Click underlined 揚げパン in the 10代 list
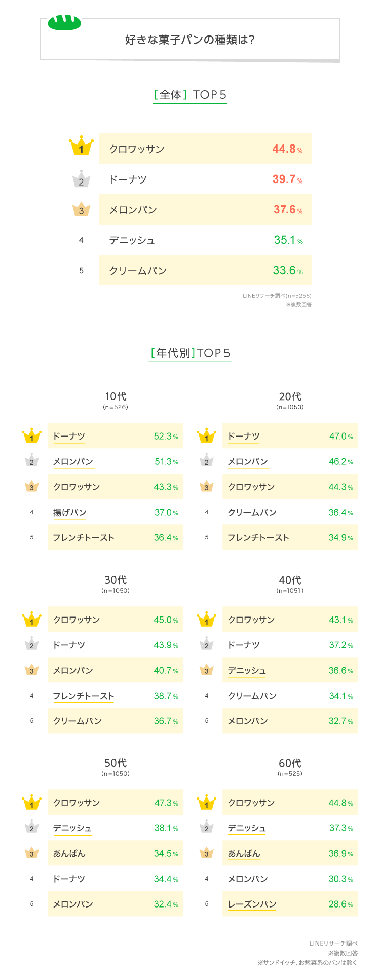This screenshot has height=980, width=380. tap(70, 513)
